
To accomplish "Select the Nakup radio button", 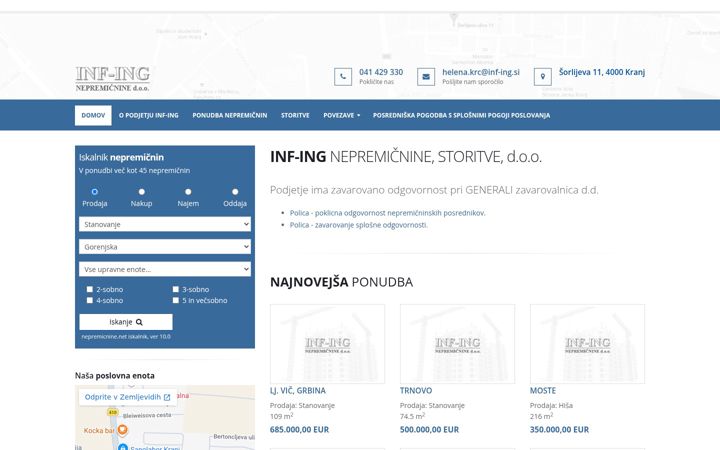I will [141, 191].
